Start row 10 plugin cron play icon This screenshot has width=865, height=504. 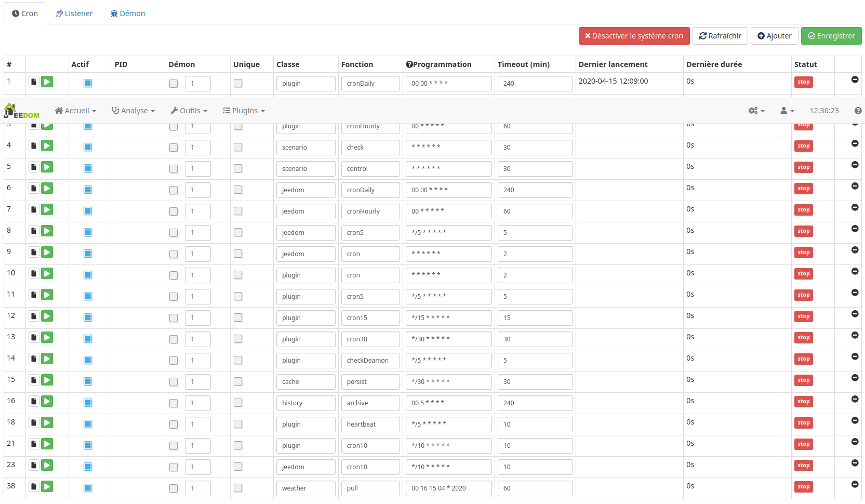[47, 273]
